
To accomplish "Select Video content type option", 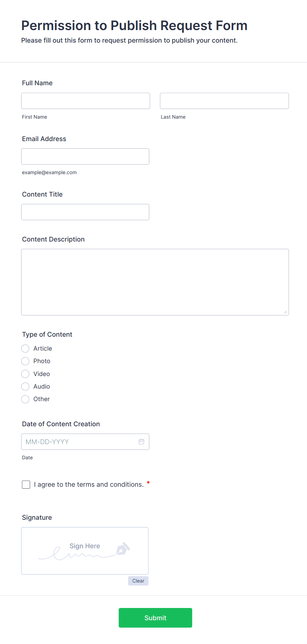I will pyautogui.click(x=25, y=374).
